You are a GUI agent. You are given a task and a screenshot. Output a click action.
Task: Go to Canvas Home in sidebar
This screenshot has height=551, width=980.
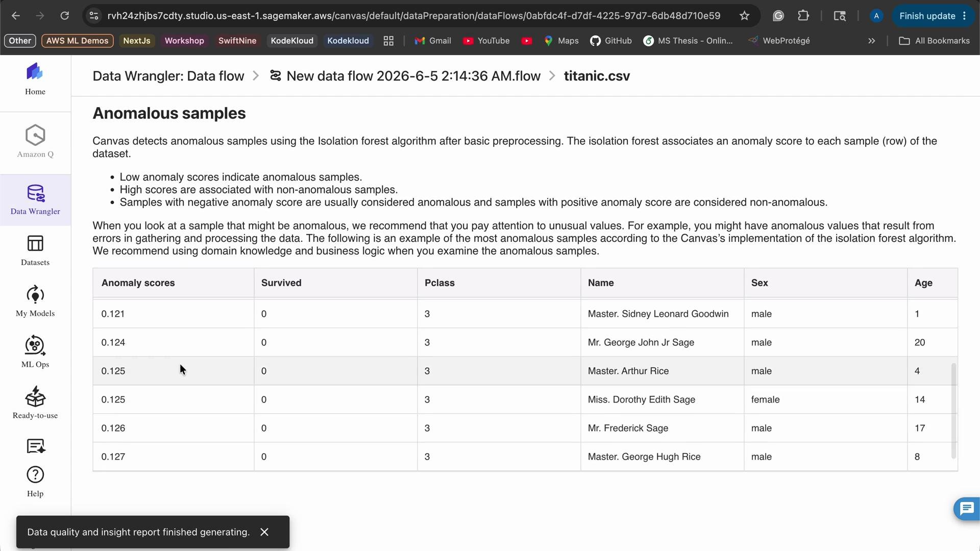tap(35, 79)
